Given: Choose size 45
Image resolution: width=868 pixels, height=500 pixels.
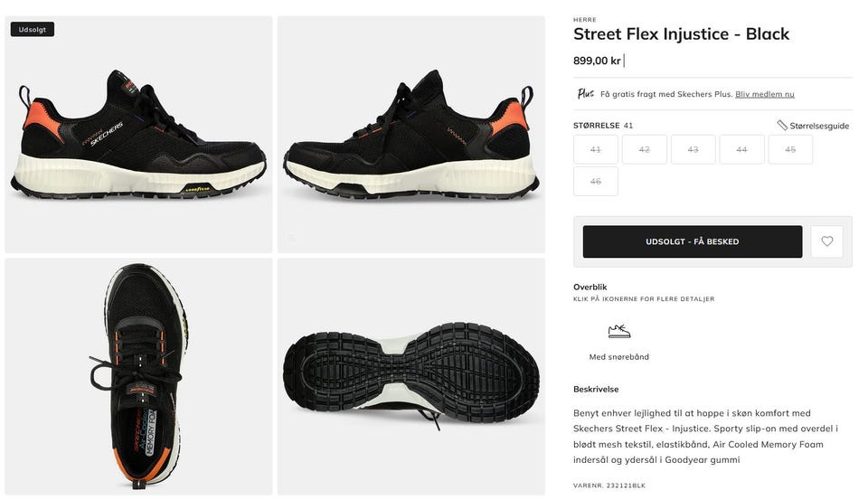Looking at the screenshot, I should tap(790, 149).
